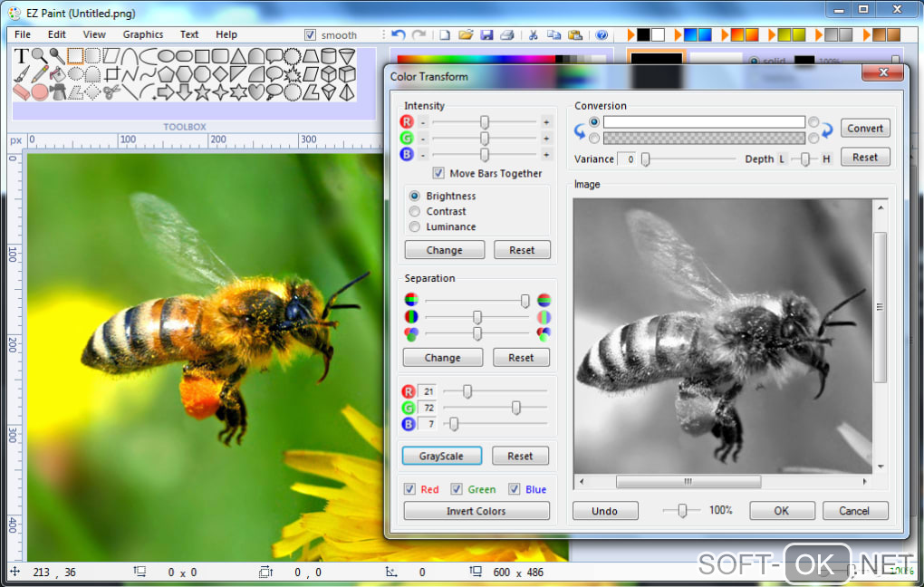Open the File menu
Screen dimensions: 924x587
(x=23, y=34)
